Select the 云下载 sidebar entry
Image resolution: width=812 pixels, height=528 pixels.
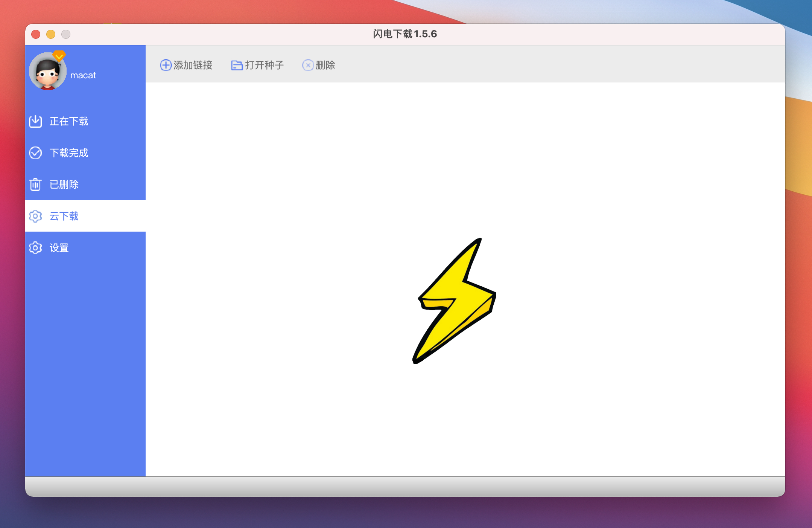tap(64, 216)
